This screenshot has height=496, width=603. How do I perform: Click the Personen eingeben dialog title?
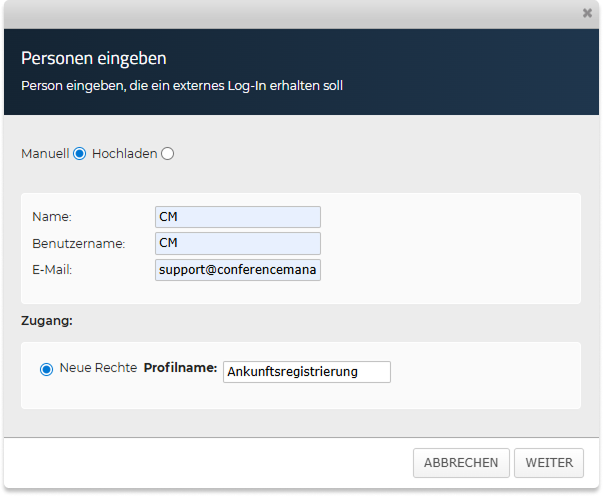pos(94,58)
